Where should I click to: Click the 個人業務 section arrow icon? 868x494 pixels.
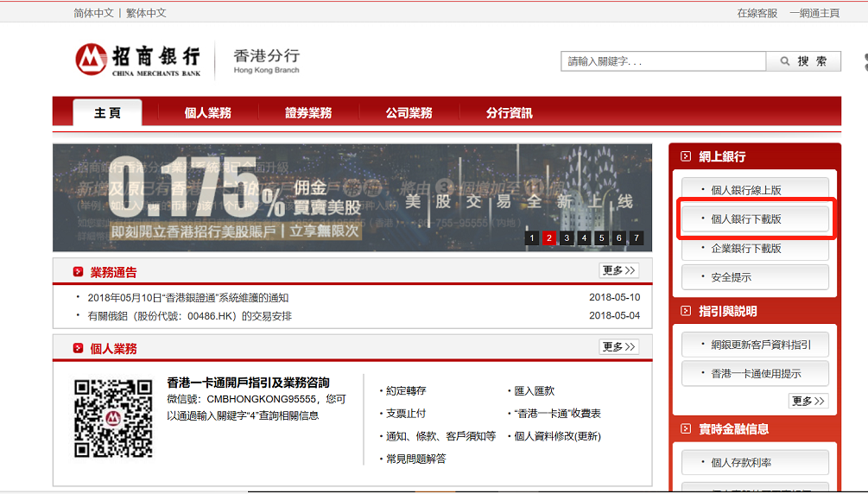pyautogui.click(x=78, y=348)
